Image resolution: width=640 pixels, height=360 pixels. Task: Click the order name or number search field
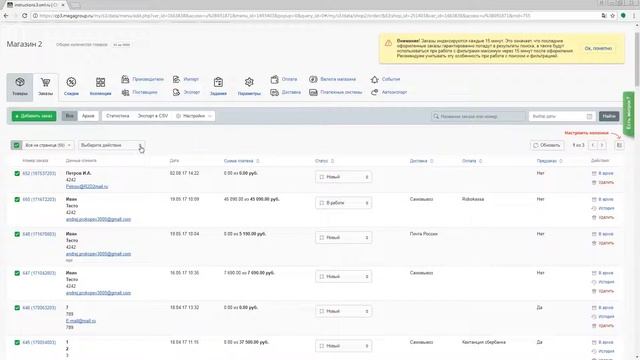(x=478, y=117)
